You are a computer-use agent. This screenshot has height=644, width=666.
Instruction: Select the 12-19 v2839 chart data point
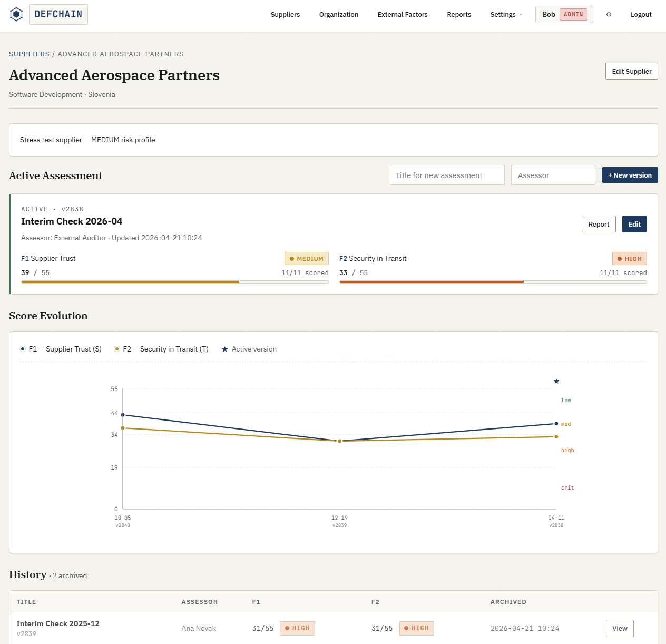[340, 441]
